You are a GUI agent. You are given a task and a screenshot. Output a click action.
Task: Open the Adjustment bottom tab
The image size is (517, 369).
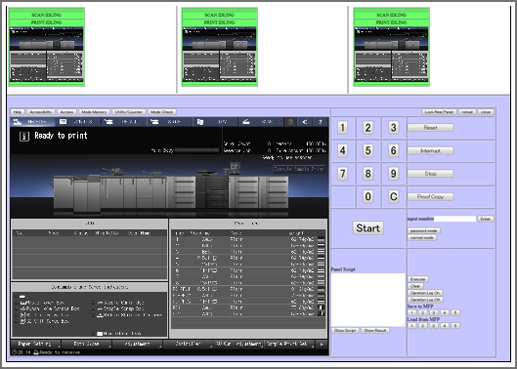pos(137,344)
